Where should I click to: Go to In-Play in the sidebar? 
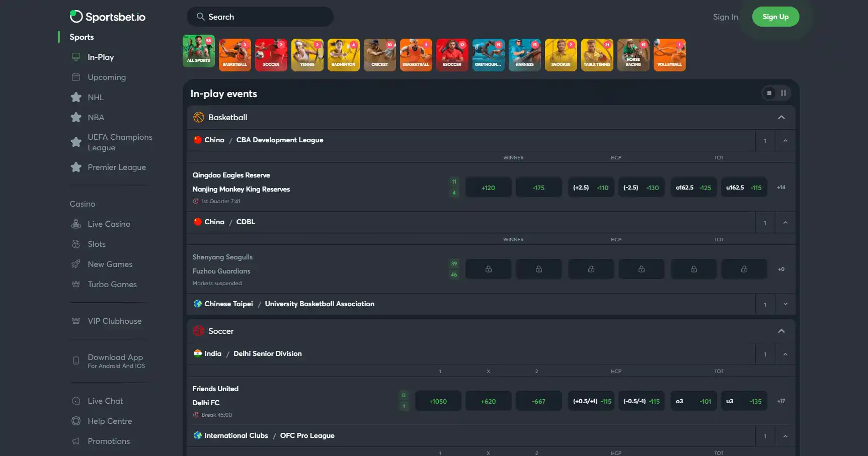click(x=101, y=57)
